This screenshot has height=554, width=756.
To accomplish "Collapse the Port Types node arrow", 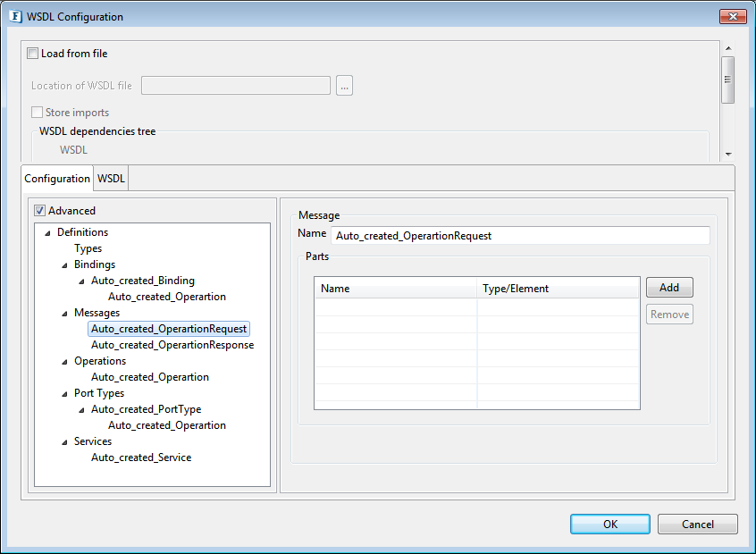I will tap(64, 394).
